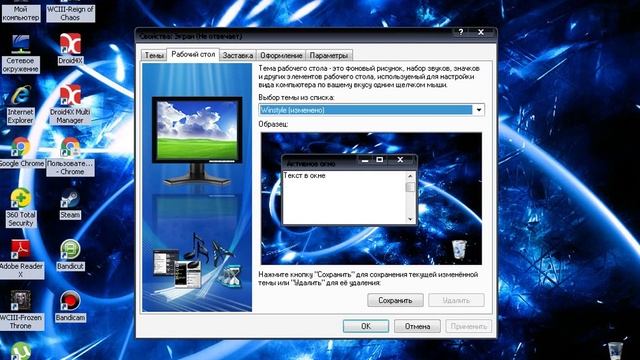The width and height of the screenshot is (640, 360).
Task: Select the Recycle Bin icon on the desktop
Action: tap(616, 351)
